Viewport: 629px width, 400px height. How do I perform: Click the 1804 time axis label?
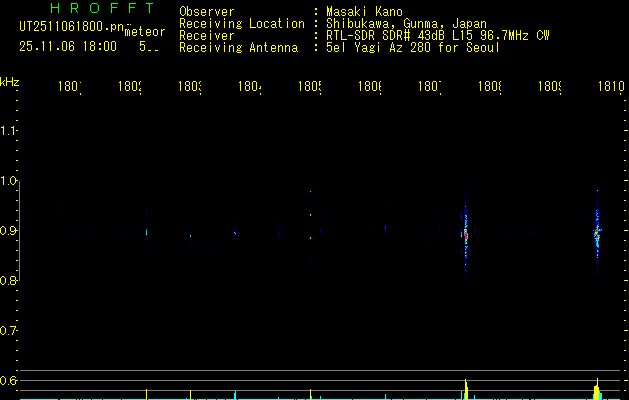(250, 86)
